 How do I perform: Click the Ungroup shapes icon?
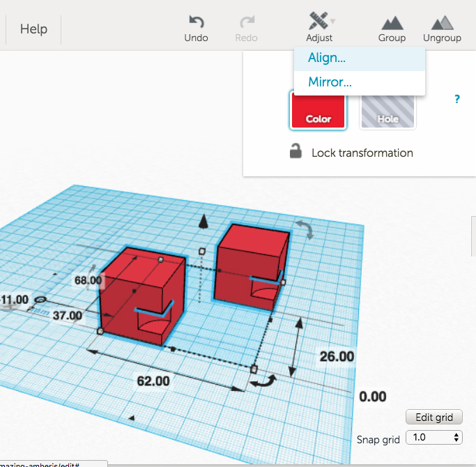point(442,22)
